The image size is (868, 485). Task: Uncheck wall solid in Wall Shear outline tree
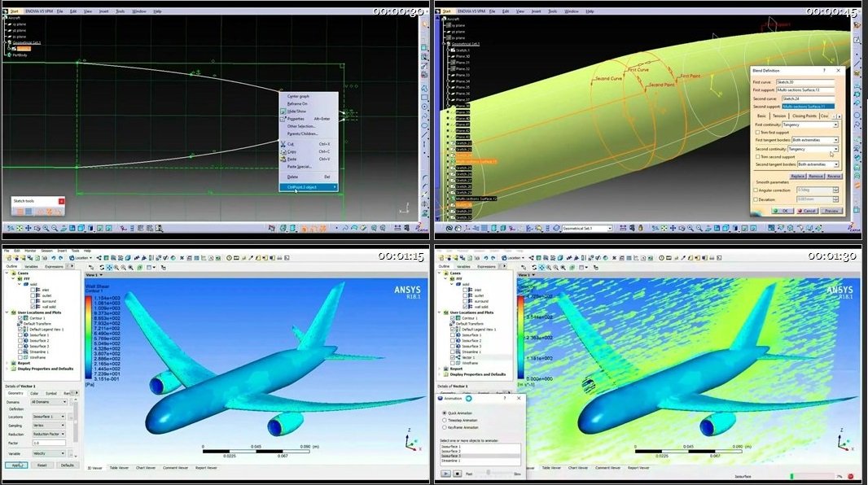click(33, 306)
